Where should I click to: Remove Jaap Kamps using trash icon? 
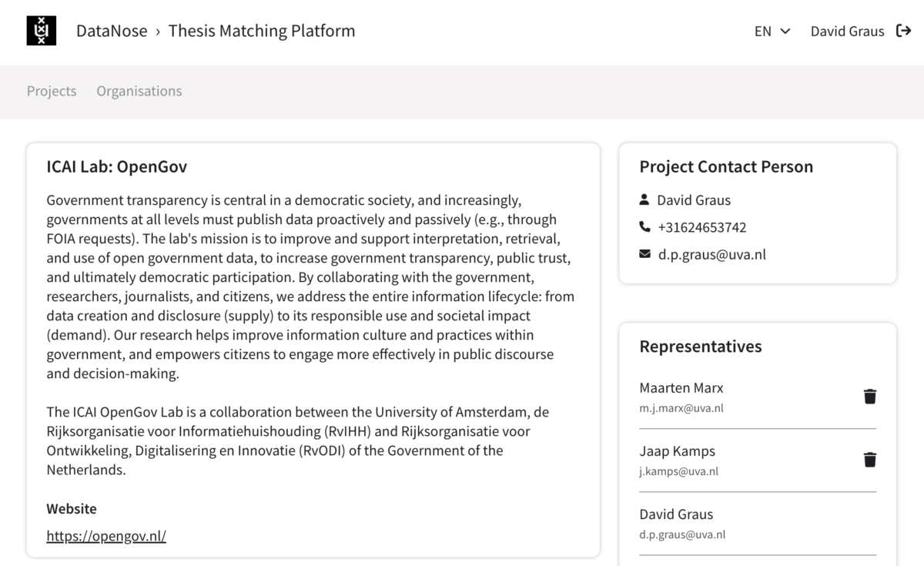(870, 460)
